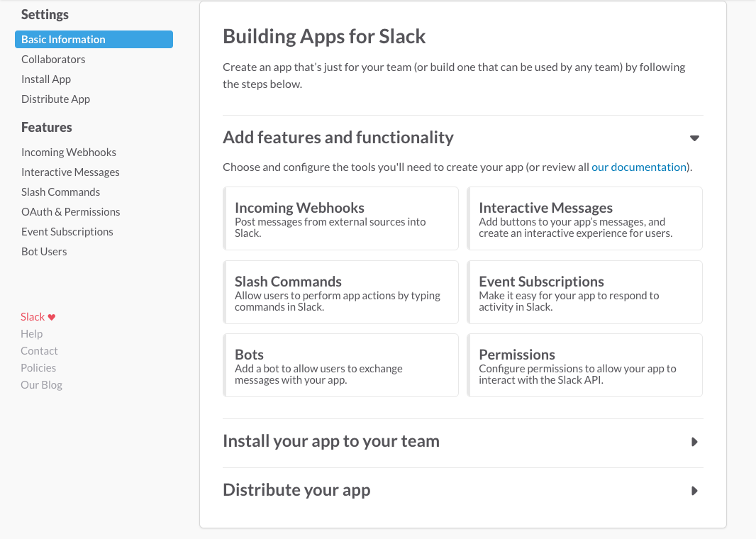Expand the Distribute your app section
Image resolution: width=756 pixels, height=539 pixels.
694,491
